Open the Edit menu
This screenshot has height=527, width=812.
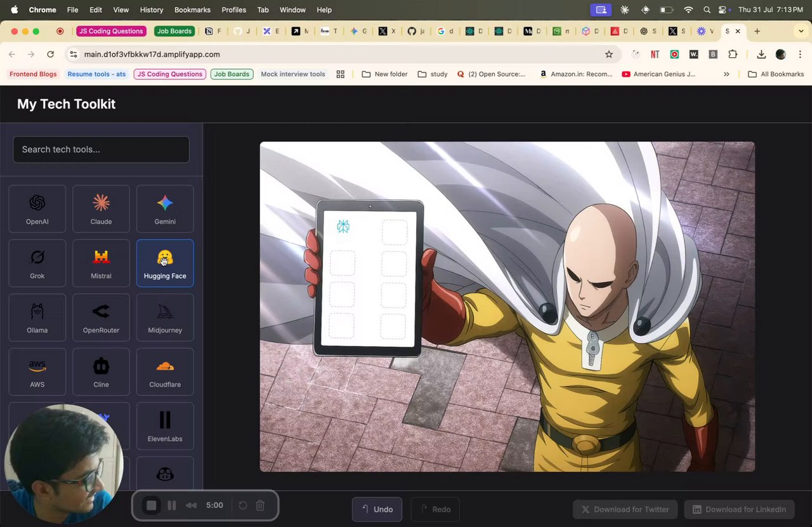(96, 10)
